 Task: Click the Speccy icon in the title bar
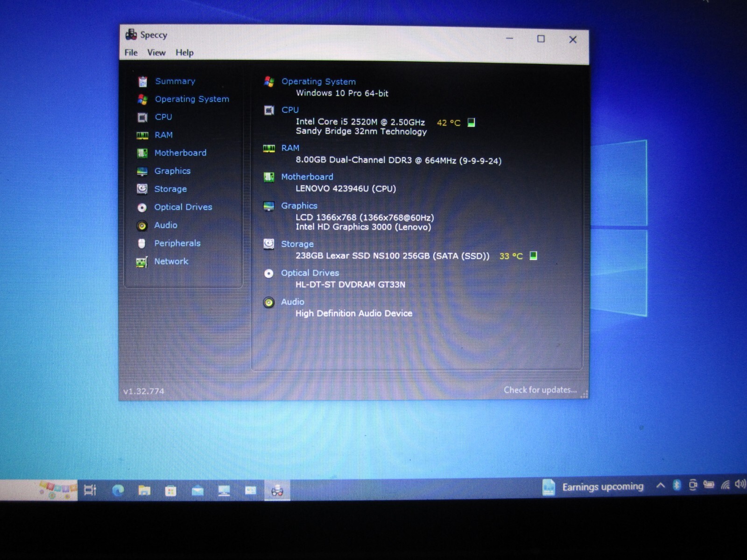click(131, 35)
